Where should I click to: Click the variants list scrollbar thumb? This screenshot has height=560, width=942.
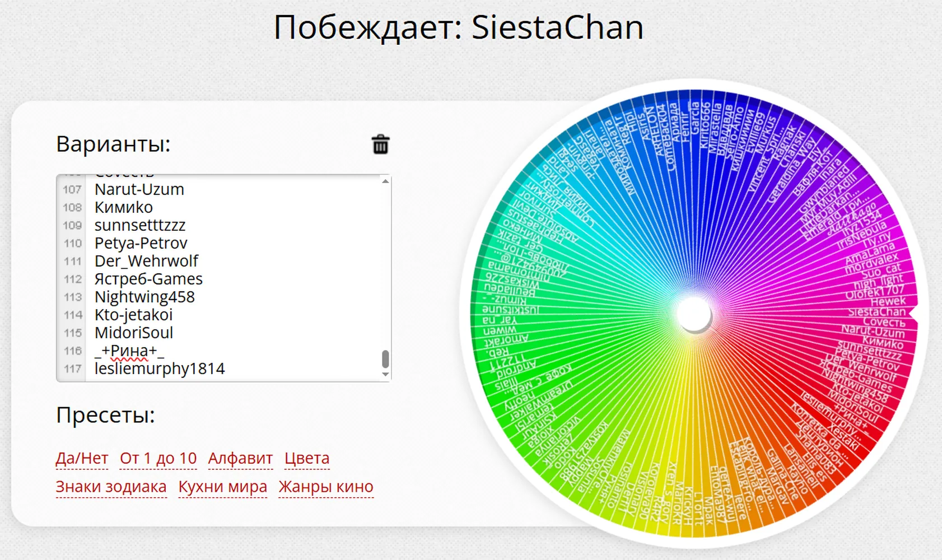click(385, 359)
